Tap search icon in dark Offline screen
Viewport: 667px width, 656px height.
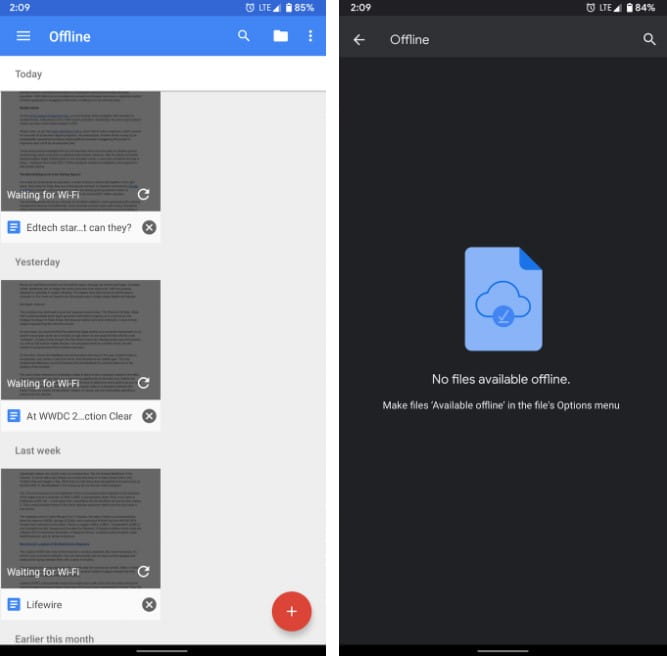coord(649,39)
